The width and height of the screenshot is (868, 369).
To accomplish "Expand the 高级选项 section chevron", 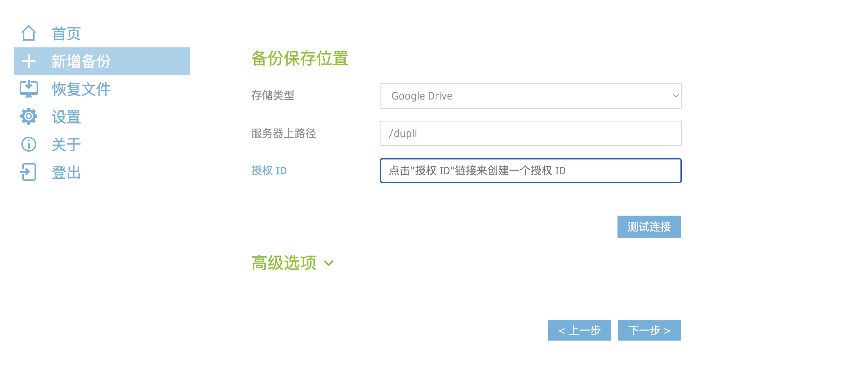I will point(329,263).
